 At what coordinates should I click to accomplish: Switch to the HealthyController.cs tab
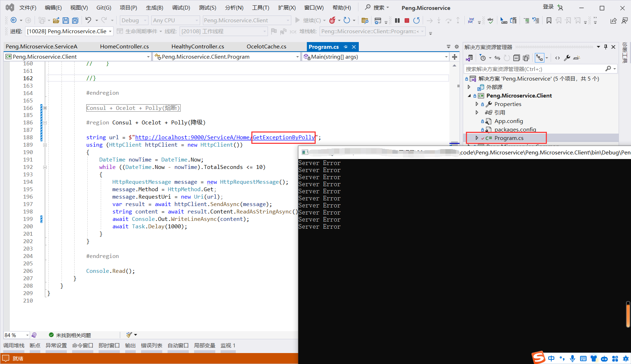(x=198, y=47)
